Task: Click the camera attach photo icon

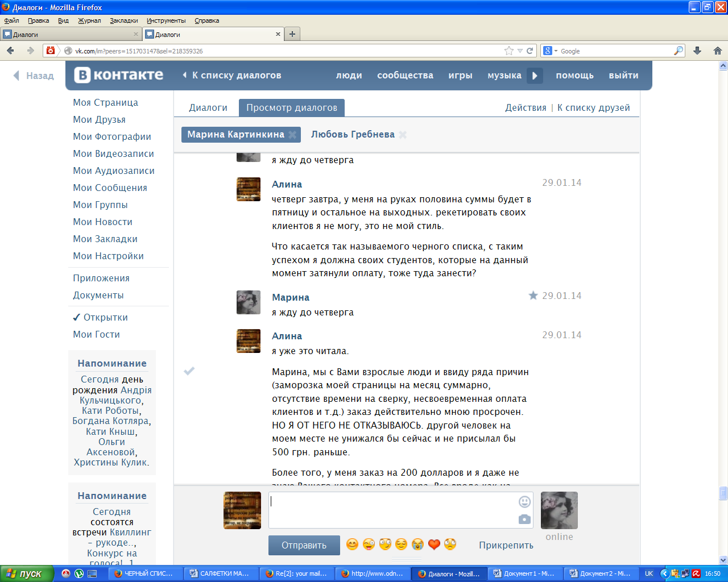Action: point(524,519)
